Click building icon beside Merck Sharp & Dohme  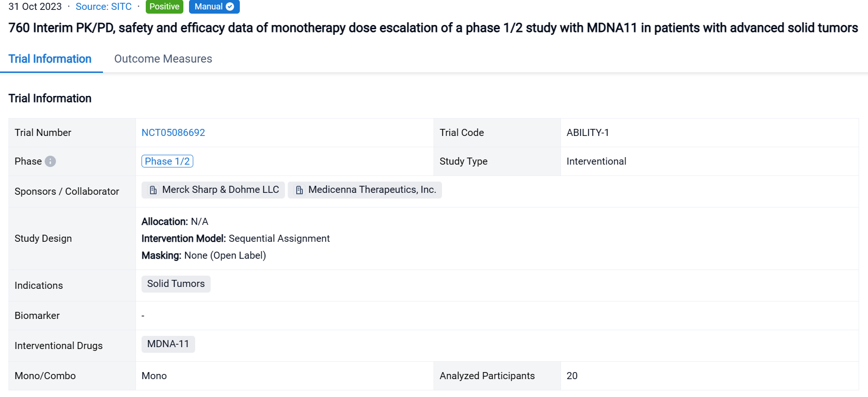153,190
